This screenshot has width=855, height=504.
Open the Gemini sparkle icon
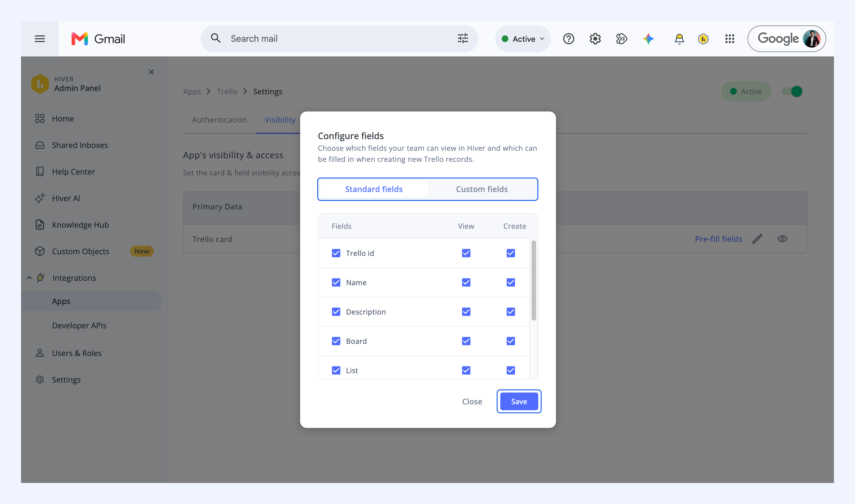coord(648,39)
